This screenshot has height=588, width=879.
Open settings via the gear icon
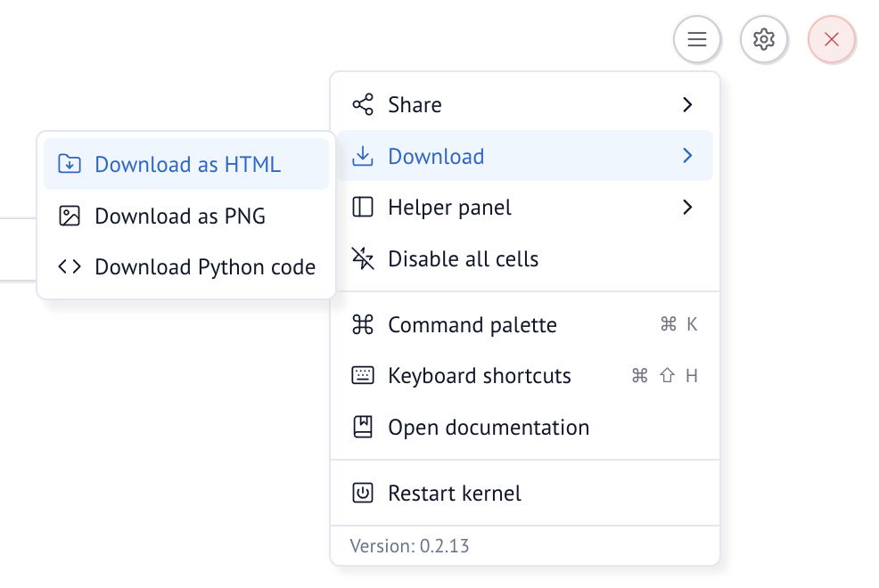click(764, 39)
